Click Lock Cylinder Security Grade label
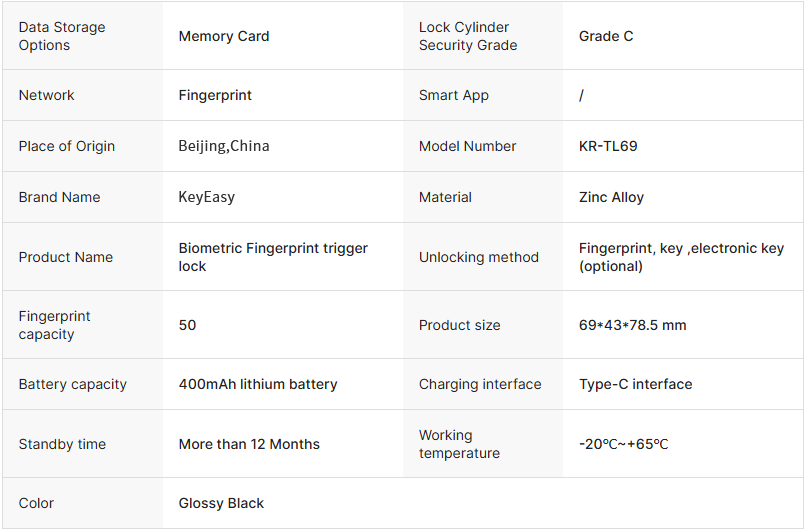808x532 pixels. click(x=468, y=36)
